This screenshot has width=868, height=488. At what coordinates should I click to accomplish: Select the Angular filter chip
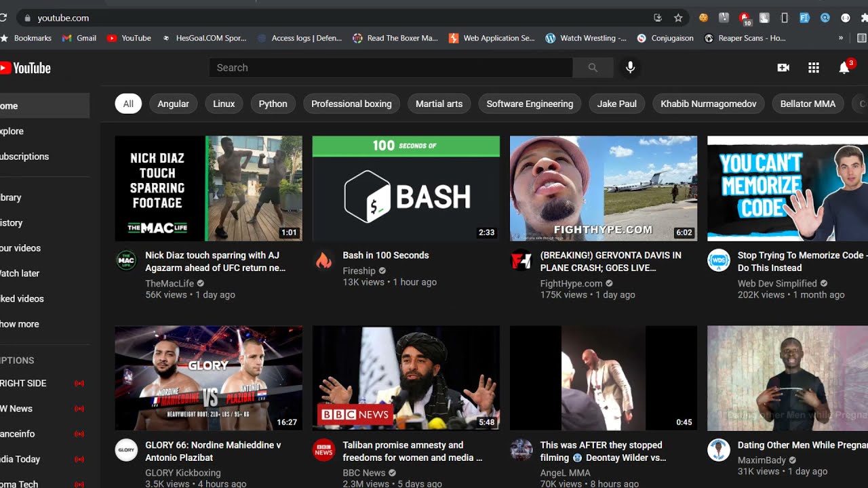click(174, 104)
